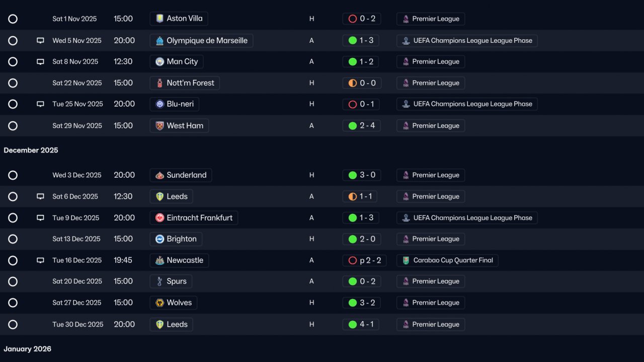The image size is (644, 362).
Task: View the p 2 - 2 Newcastle result
Action: click(x=364, y=260)
